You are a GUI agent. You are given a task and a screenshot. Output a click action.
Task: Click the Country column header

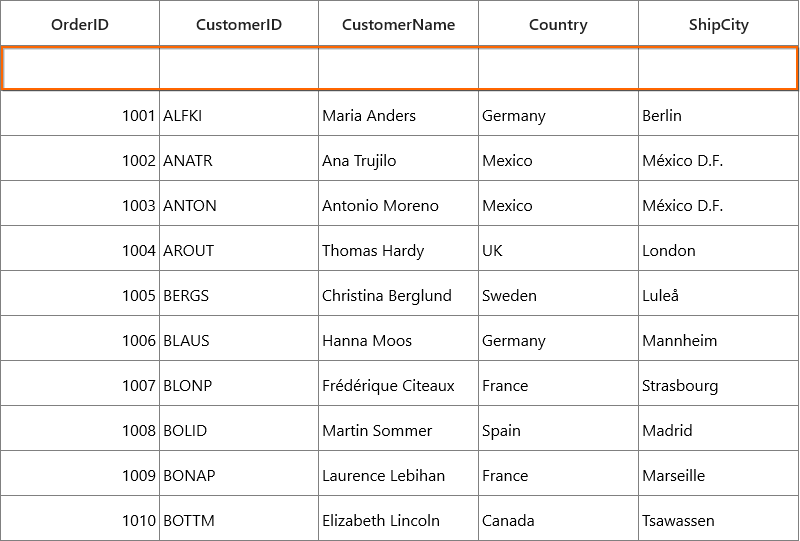[x=558, y=23]
